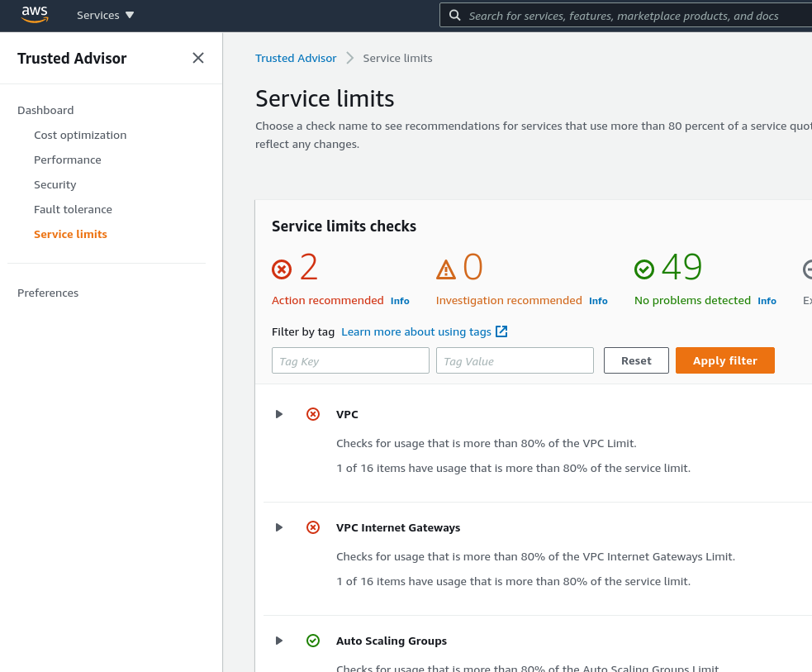This screenshot has width=812, height=672.
Task: Close the Trusted Advisor side panel
Action: (x=197, y=58)
